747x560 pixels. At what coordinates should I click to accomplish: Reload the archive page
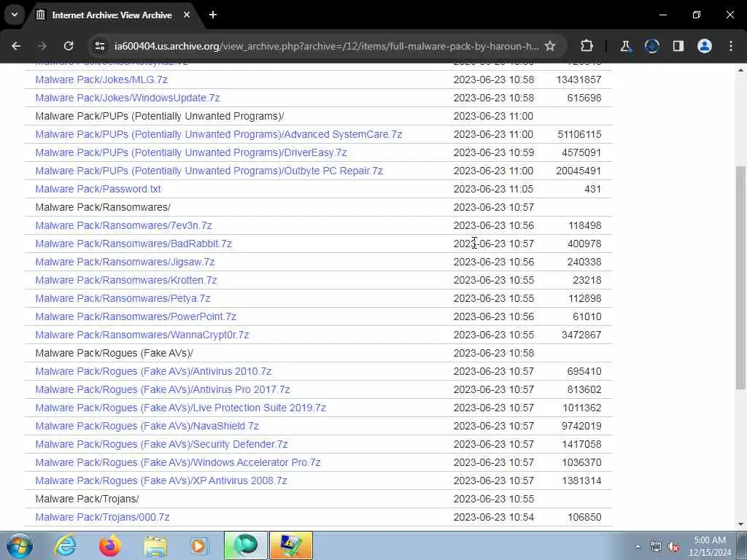(69, 46)
